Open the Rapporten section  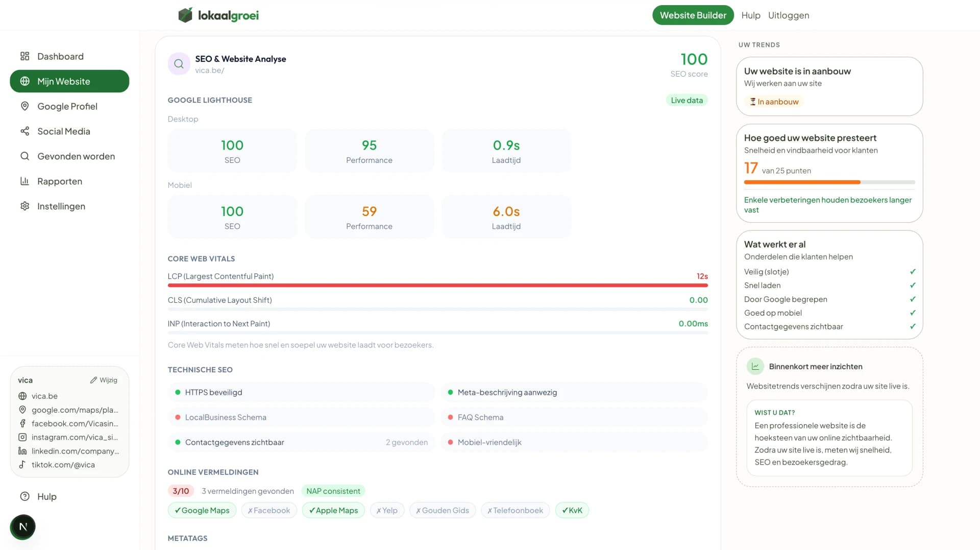69,181
